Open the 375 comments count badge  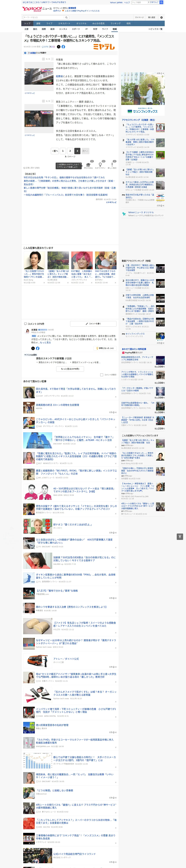tap(45, 47)
